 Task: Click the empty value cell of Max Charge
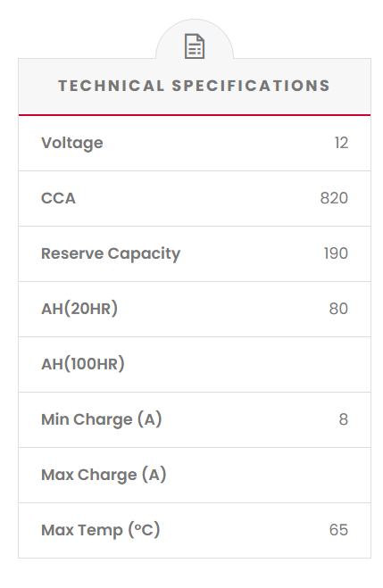tap(300, 475)
